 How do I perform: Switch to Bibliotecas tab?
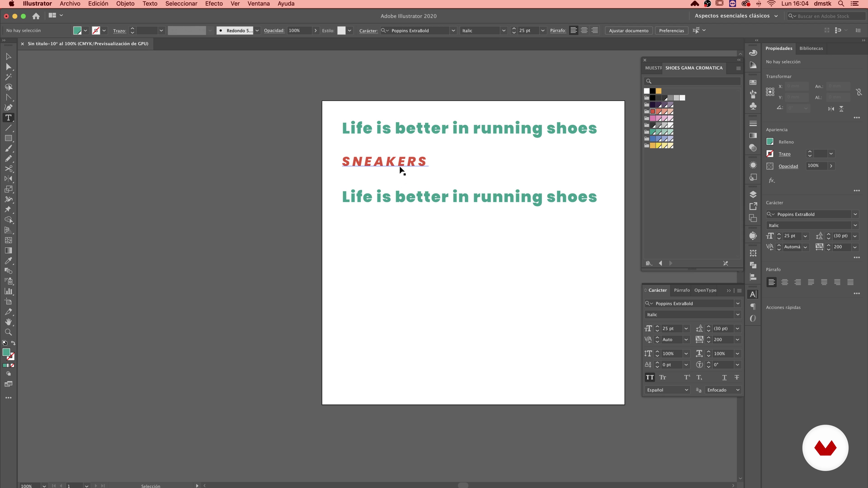[x=811, y=48]
